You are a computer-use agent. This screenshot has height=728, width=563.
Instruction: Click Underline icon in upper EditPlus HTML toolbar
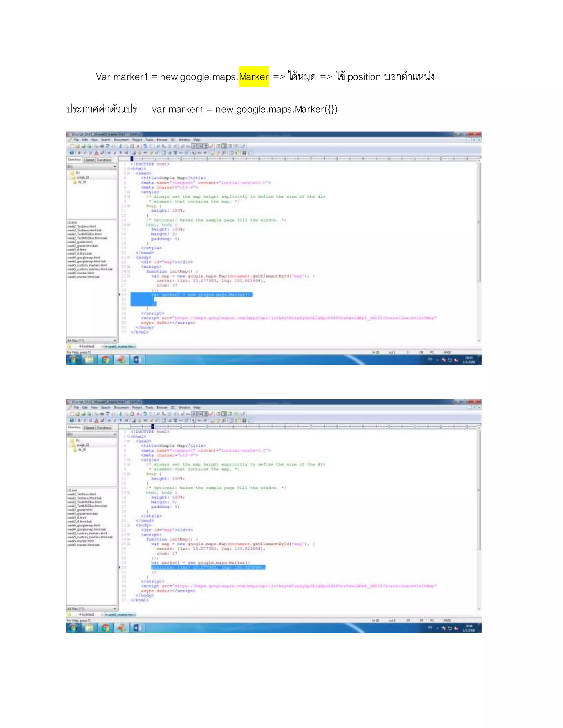click(x=90, y=153)
